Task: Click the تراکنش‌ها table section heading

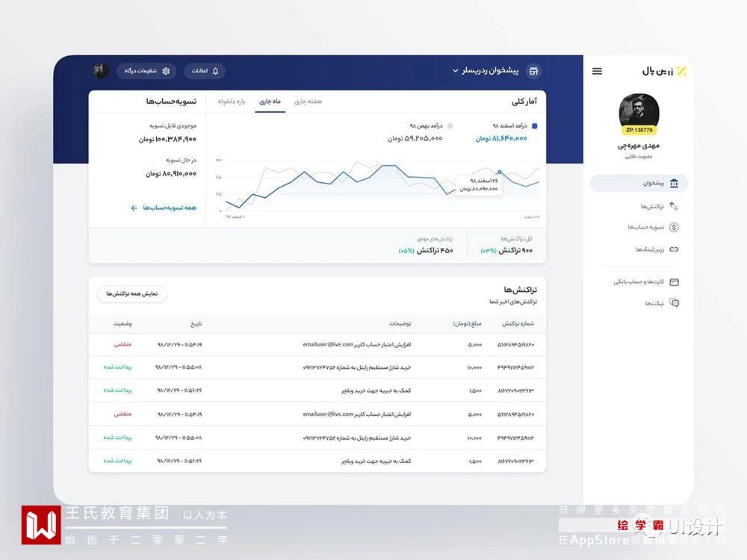Action: 520,290
